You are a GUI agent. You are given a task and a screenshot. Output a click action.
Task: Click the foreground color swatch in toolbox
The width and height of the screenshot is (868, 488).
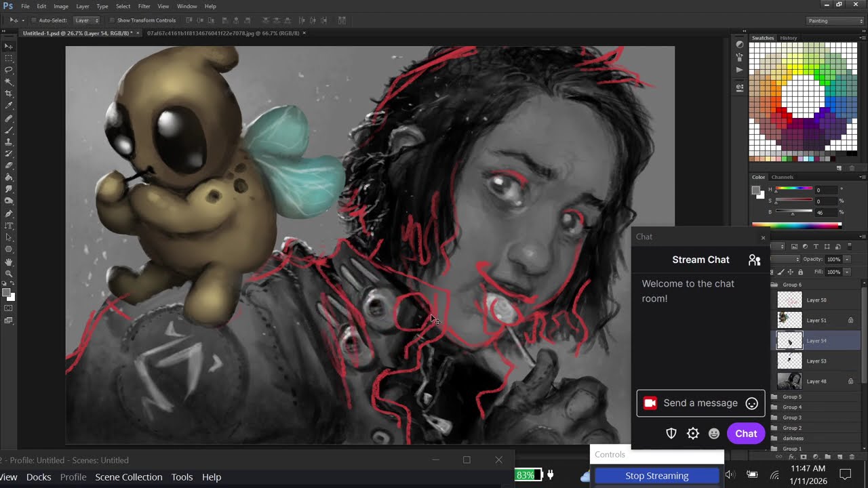[x=7, y=293]
